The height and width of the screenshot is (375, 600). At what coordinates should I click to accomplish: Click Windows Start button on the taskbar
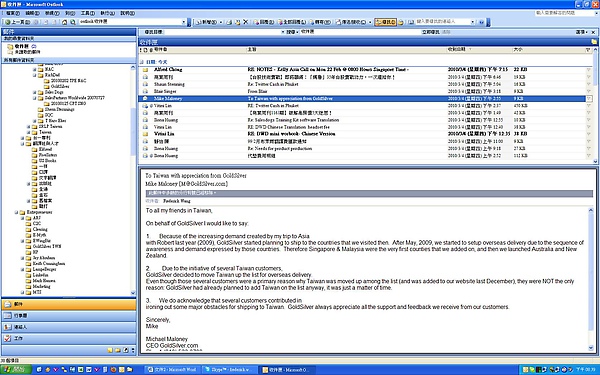pos(15,370)
